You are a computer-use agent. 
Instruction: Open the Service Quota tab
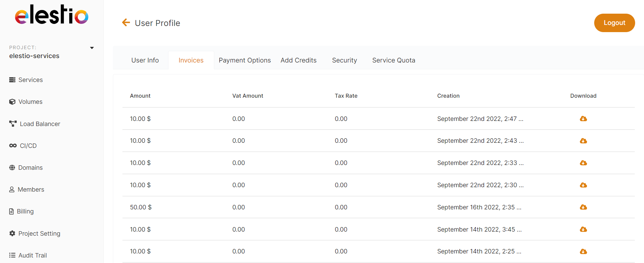pos(394,60)
